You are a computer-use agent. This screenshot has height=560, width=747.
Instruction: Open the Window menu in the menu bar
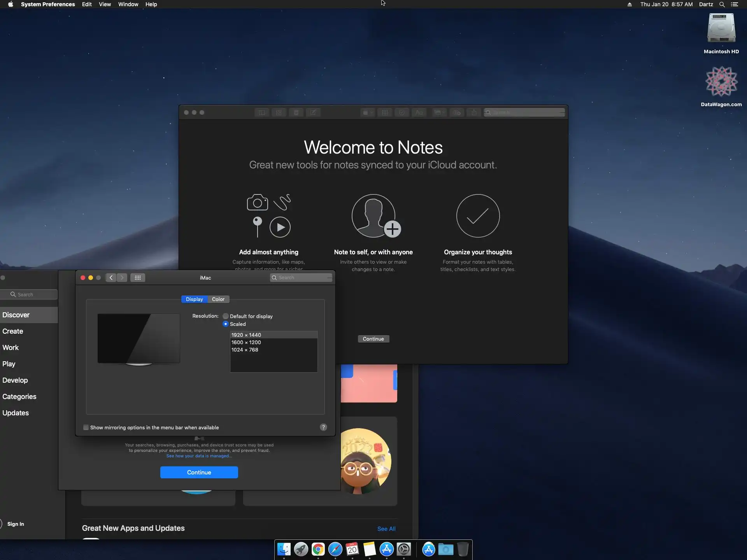pyautogui.click(x=128, y=4)
